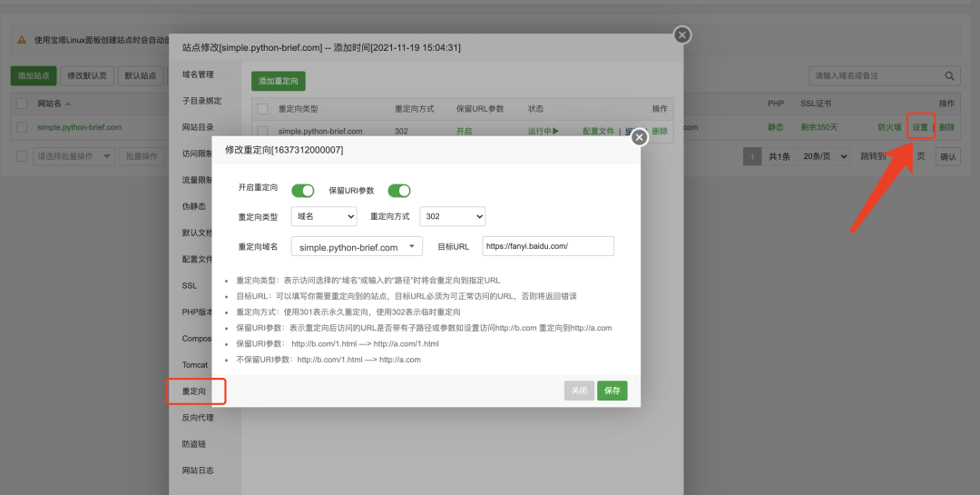Click the 目标URL input field
Viewport: 980px width, 495px height.
548,246
